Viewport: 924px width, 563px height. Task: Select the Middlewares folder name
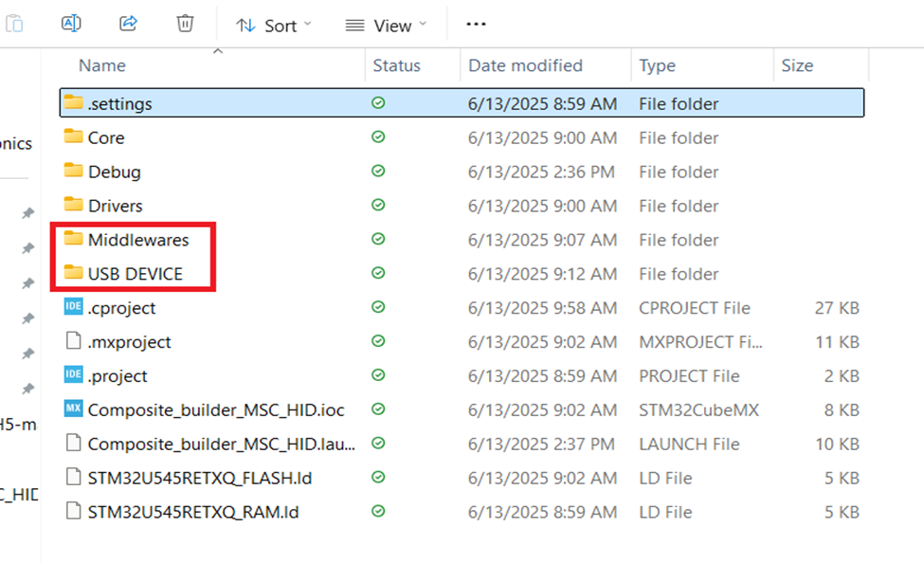(x=138, y=240)
